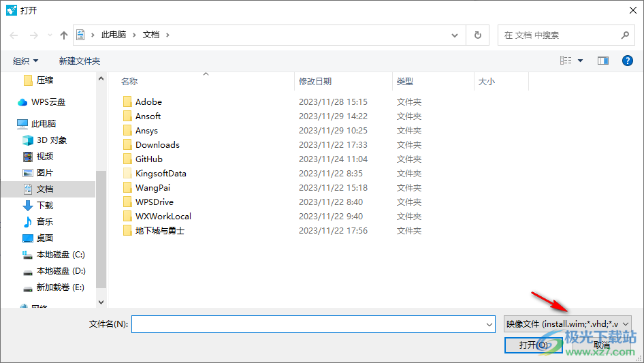The image size is (644, 363).
Task: Click sidebar scrollbar up arrow
Action: click(x=101, y=78)
